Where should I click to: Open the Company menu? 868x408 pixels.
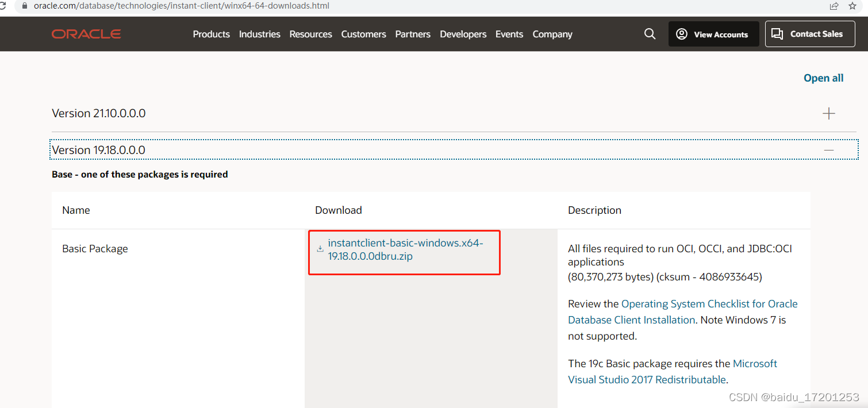tap(552, 34)
